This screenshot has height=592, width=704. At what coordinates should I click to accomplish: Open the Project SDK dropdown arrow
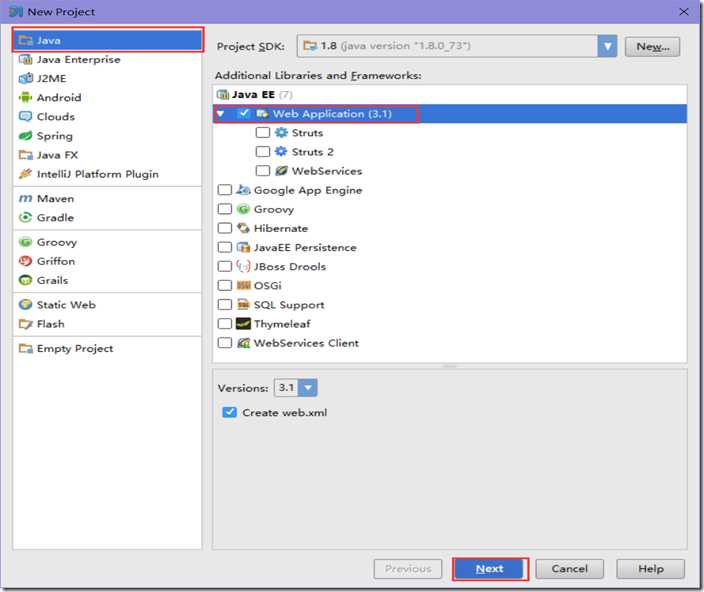coord(607,46)
